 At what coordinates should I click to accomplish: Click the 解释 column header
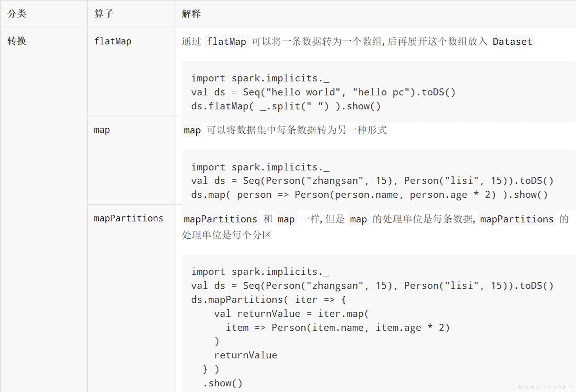(191, 14)
